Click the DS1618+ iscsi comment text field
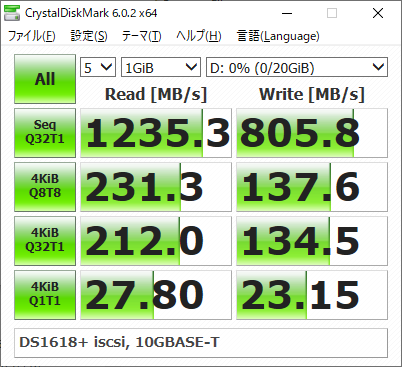This screenshot has height=367, width=402. point(201,343)
